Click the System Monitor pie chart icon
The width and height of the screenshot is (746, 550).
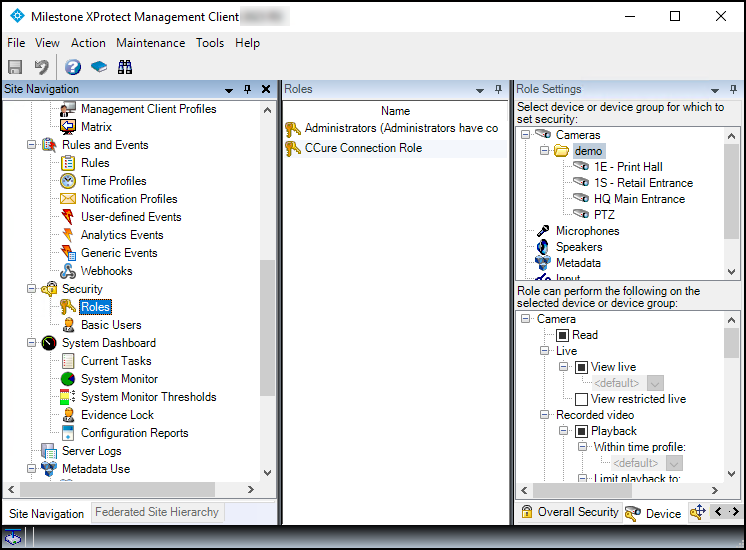pyautogui.click(x=68, y=379)
